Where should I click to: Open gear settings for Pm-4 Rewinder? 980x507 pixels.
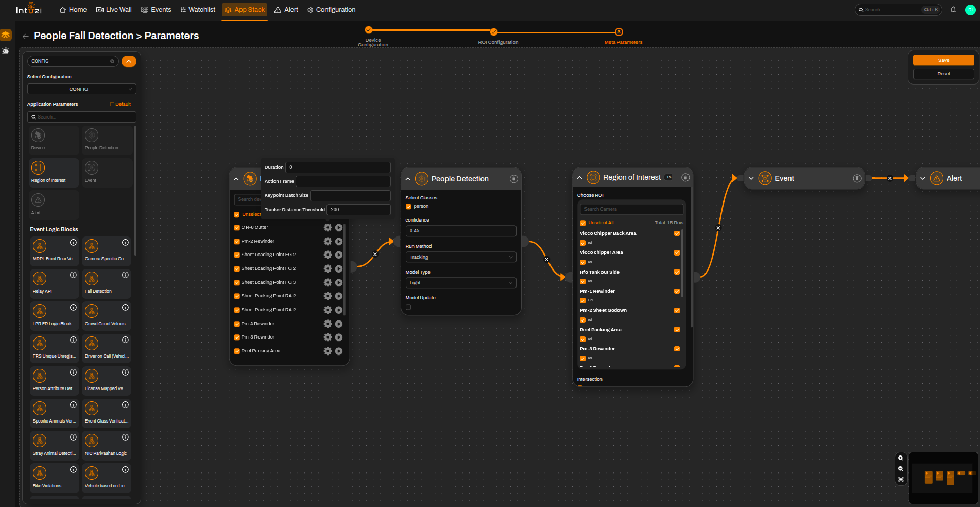coord(328,324)
